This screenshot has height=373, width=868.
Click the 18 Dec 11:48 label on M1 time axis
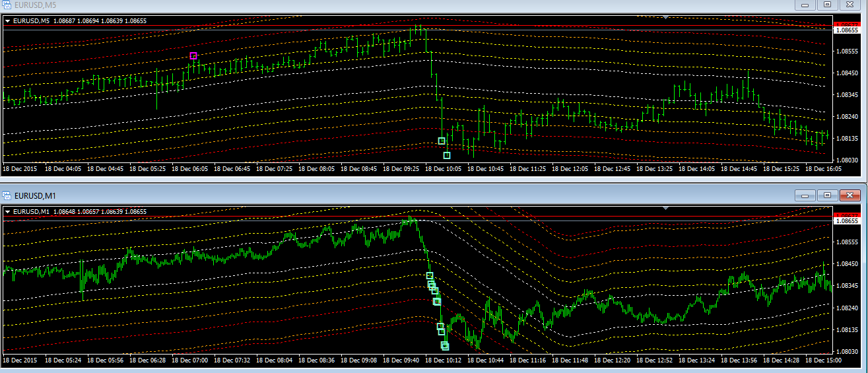click(570, 360)
